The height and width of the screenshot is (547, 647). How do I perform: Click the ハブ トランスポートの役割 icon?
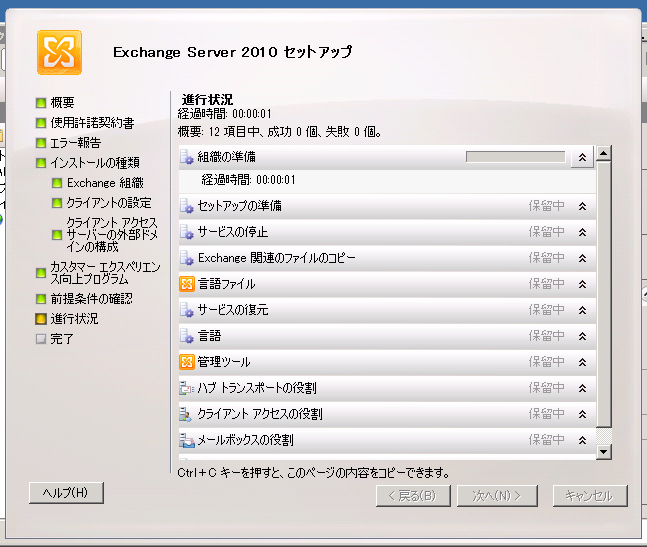tap(187, 388)
